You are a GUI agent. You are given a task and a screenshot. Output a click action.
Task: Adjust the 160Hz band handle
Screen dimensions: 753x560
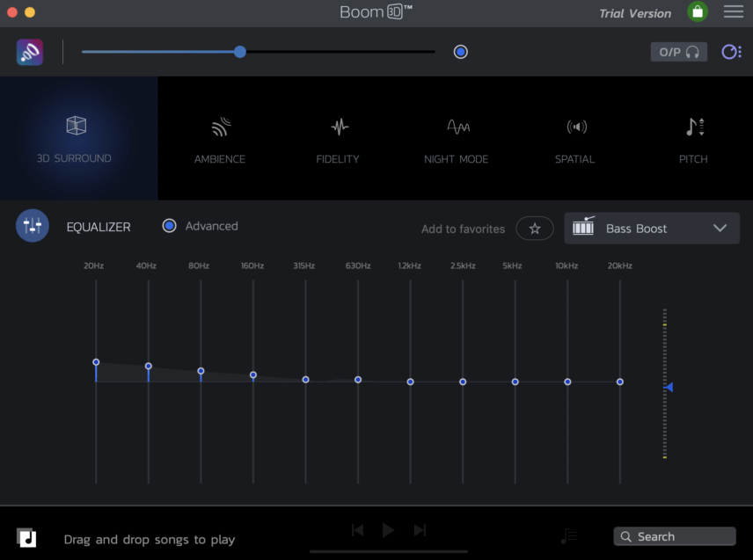point(253,375)
